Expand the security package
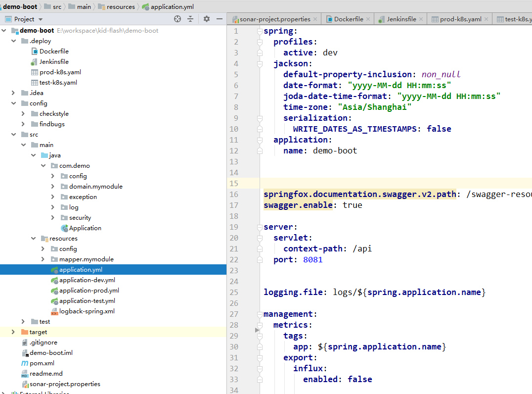 pos(52,217)
